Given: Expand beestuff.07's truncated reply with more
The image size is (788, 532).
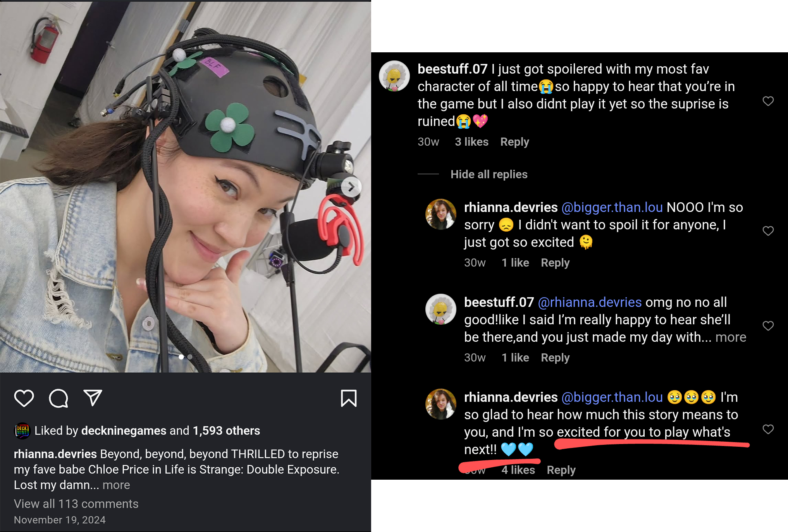Looking at the screenshot, I should [731, 337].
